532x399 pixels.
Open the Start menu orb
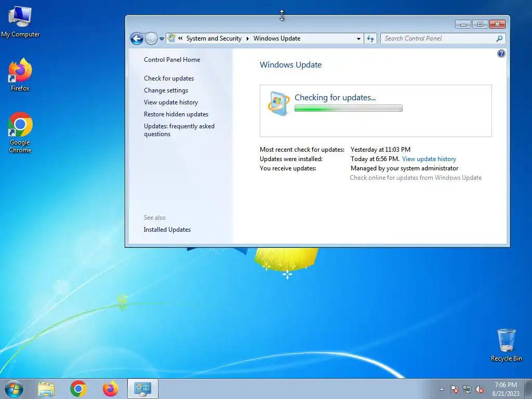(x=14, y=389)
